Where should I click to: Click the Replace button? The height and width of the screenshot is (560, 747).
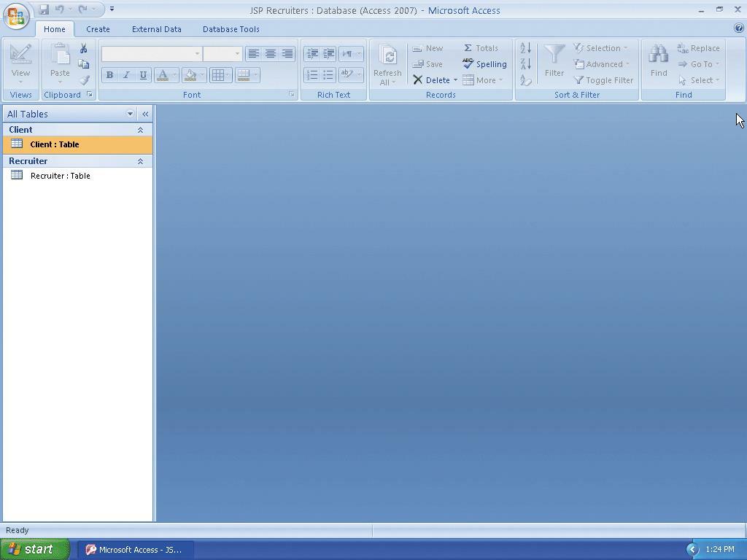click(x=698, y=49)
